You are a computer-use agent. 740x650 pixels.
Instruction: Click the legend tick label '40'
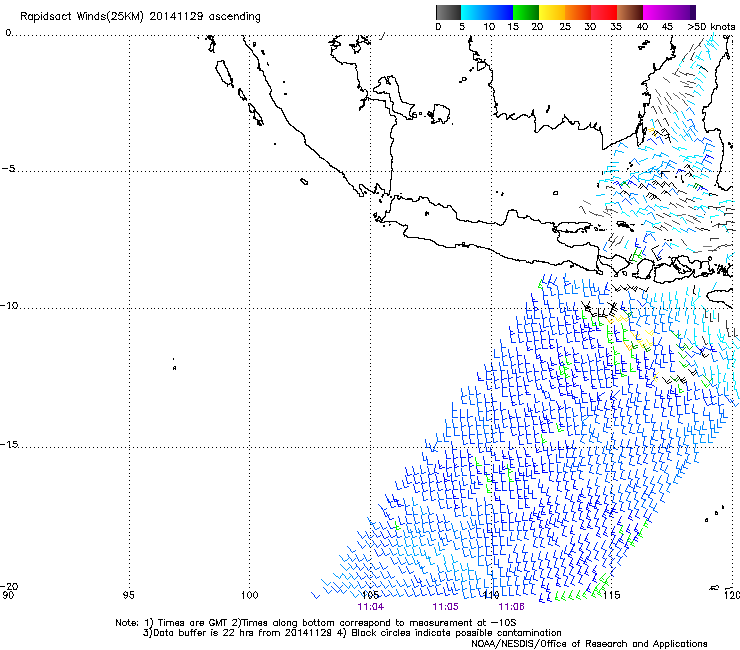tap(642, 27)
